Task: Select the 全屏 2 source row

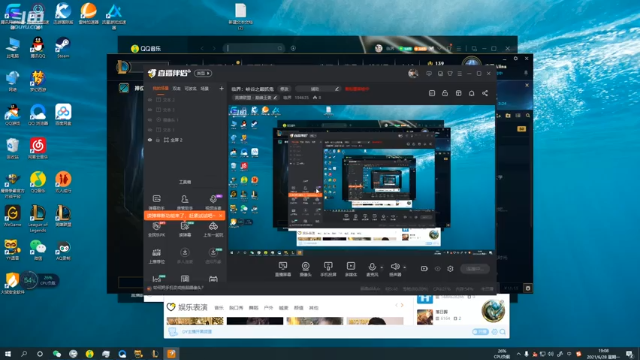Action: pos(185,140)
